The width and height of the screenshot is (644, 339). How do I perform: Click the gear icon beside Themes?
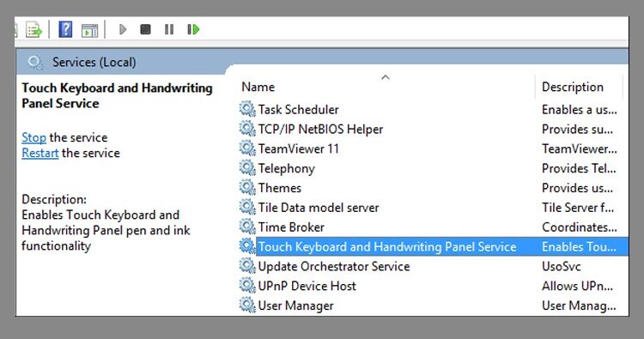[247, 188]
